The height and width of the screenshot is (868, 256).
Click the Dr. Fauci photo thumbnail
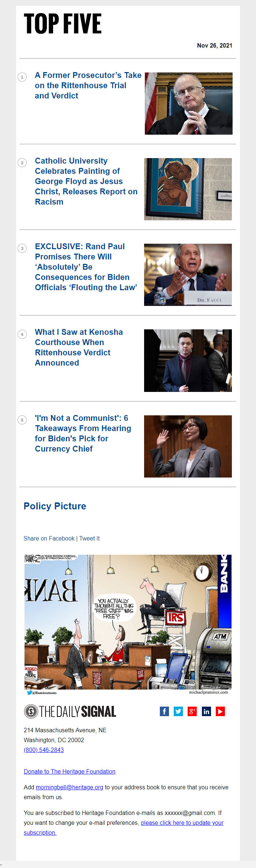[x=188, y=275]
